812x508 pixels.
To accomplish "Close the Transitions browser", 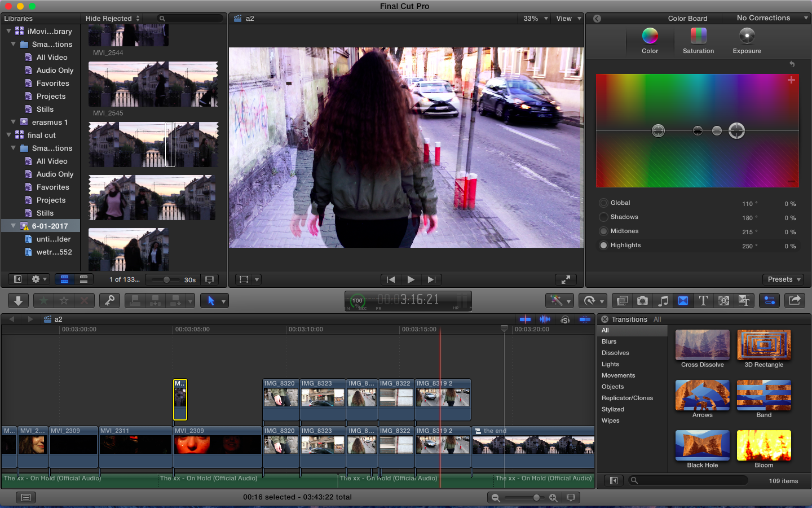I will (x=604, y=319).
